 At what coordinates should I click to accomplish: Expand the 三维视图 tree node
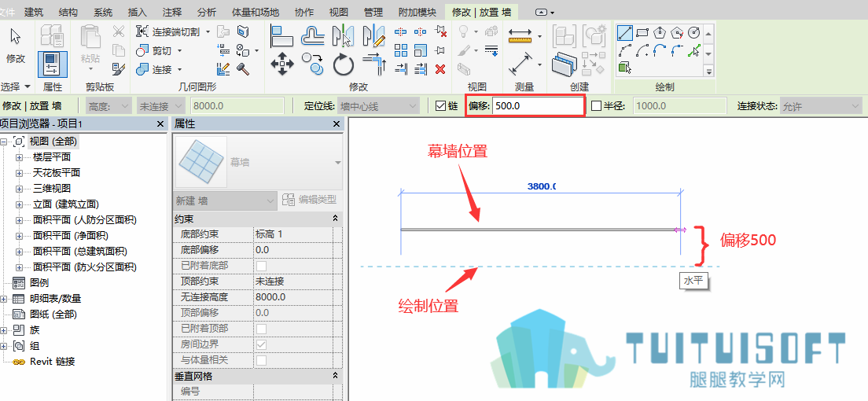(x=20, y=189)
